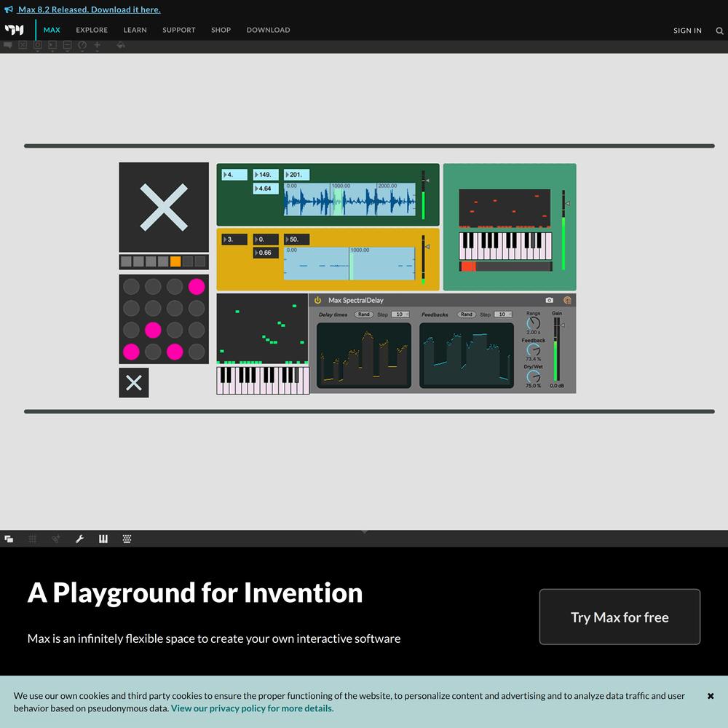728x728 pixels.
Task: Click SIGN IN link
Action: click(x=688, y=31)
